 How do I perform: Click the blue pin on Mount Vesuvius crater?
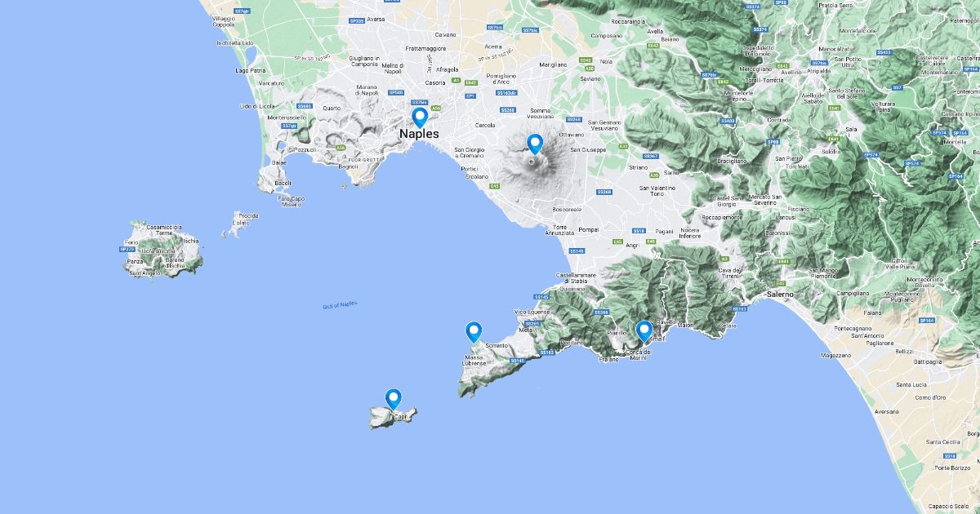click(535, 144)
